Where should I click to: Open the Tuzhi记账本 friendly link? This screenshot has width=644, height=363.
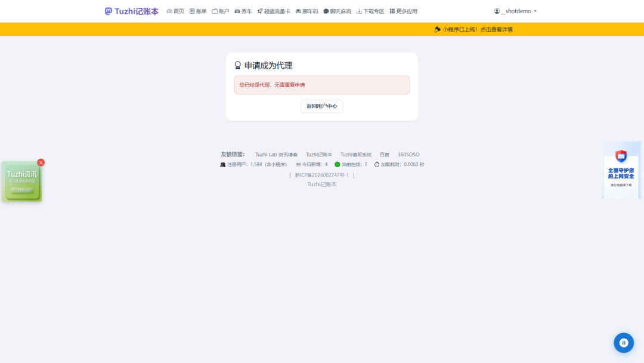[318, 155]
